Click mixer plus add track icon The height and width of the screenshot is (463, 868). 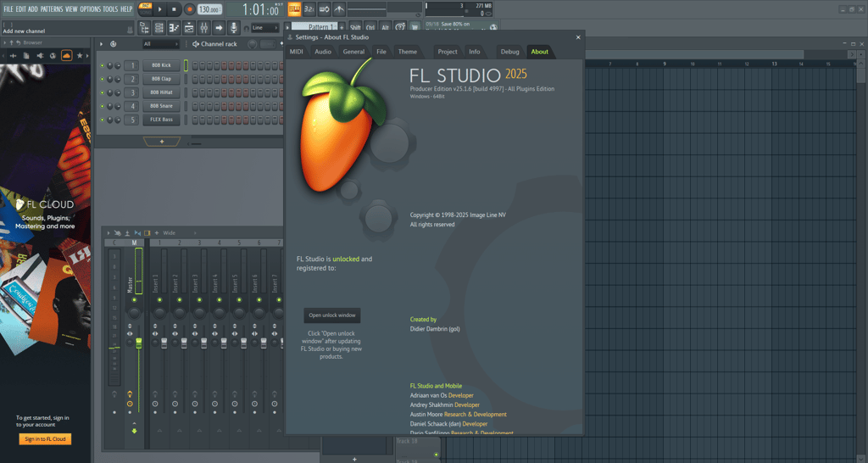[x=157, y=233]
